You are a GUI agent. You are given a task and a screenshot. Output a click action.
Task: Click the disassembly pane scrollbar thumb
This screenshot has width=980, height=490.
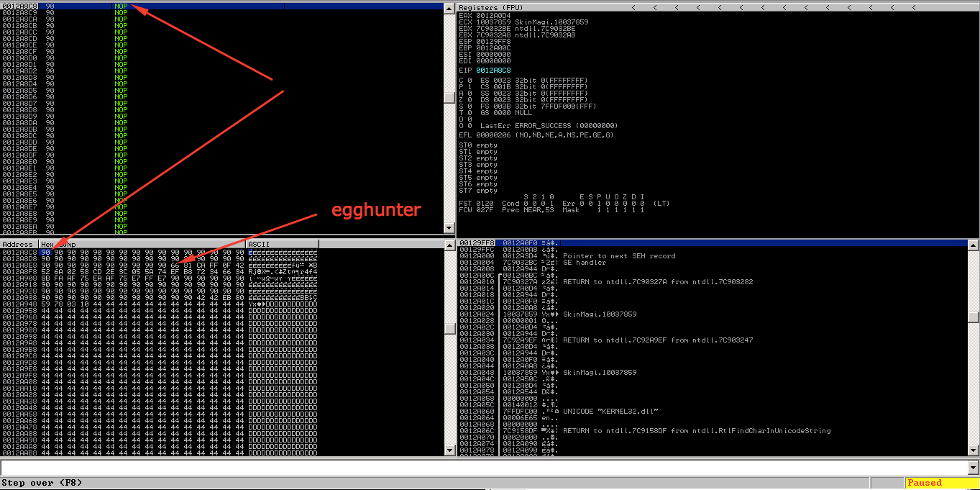449,98
